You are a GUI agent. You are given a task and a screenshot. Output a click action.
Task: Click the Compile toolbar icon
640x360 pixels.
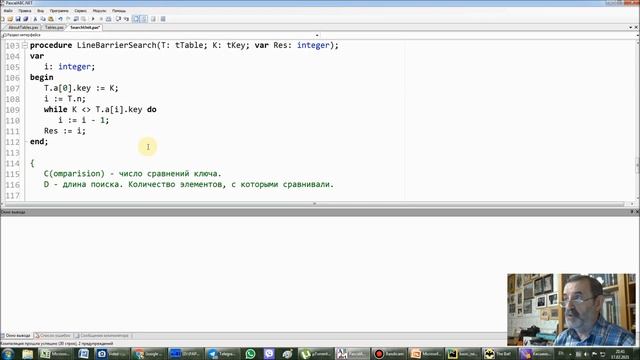108,19
